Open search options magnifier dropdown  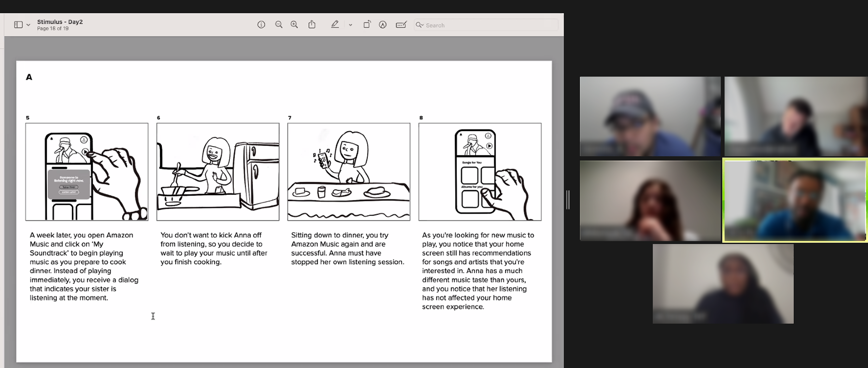[419, 25]
